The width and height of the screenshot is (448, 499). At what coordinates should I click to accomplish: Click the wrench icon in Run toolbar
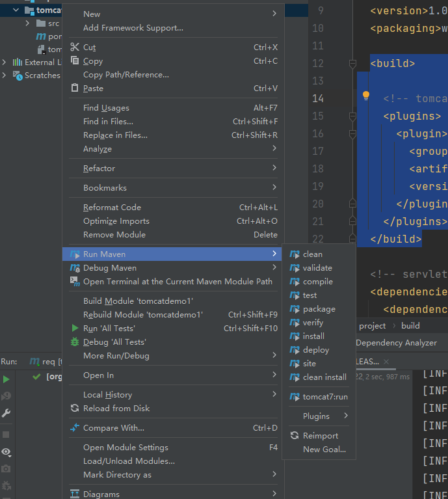(7, 413)
